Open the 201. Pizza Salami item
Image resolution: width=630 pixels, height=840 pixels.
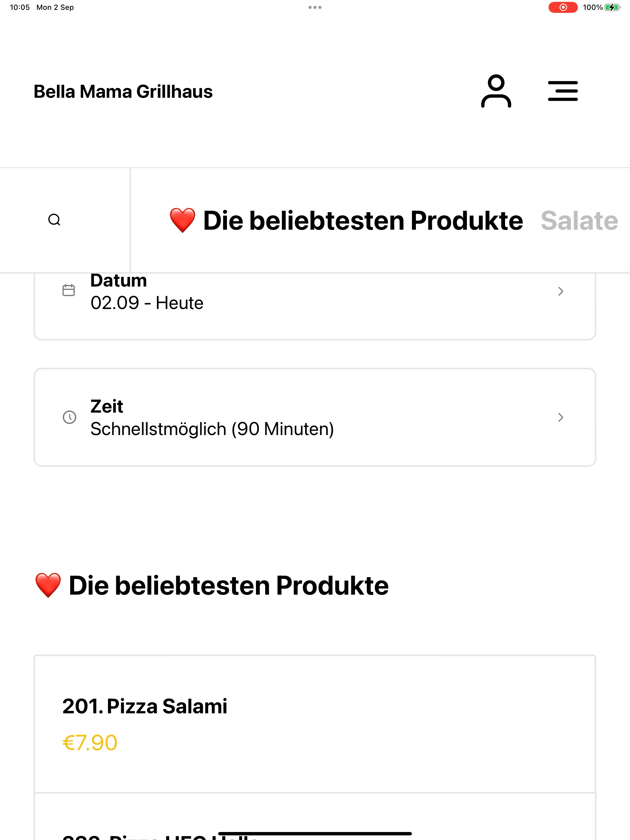(x=315, y=724)
